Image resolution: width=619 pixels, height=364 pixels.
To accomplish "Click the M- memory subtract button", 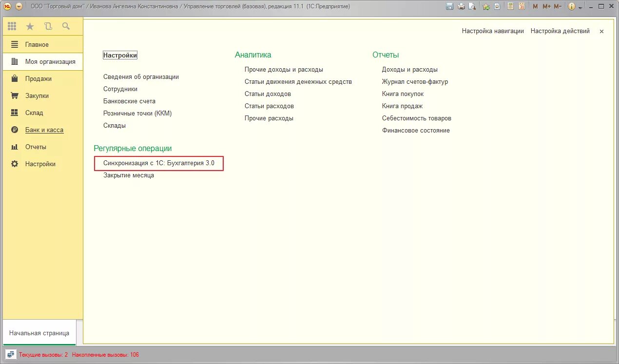I will tap(558, 6).
